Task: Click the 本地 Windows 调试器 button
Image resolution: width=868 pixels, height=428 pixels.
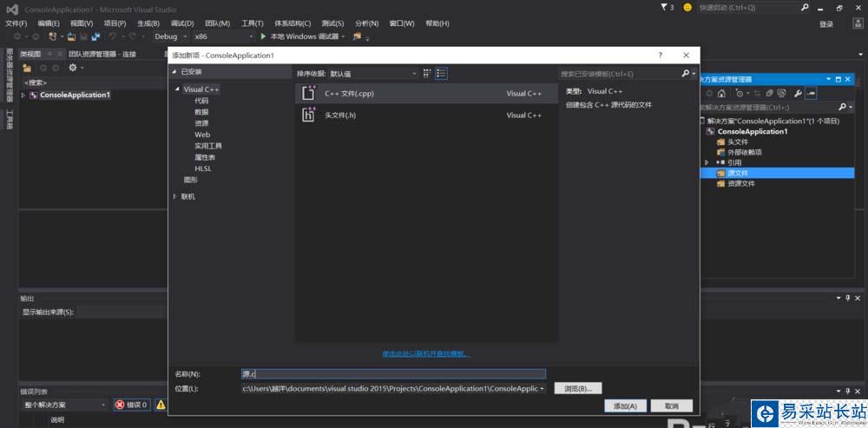Action: [304, 36]
